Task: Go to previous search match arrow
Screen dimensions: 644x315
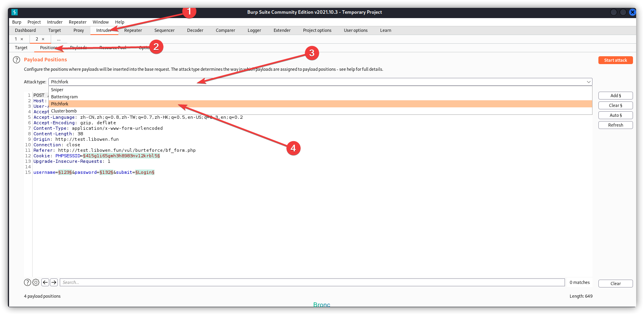Action: (45, 282)
